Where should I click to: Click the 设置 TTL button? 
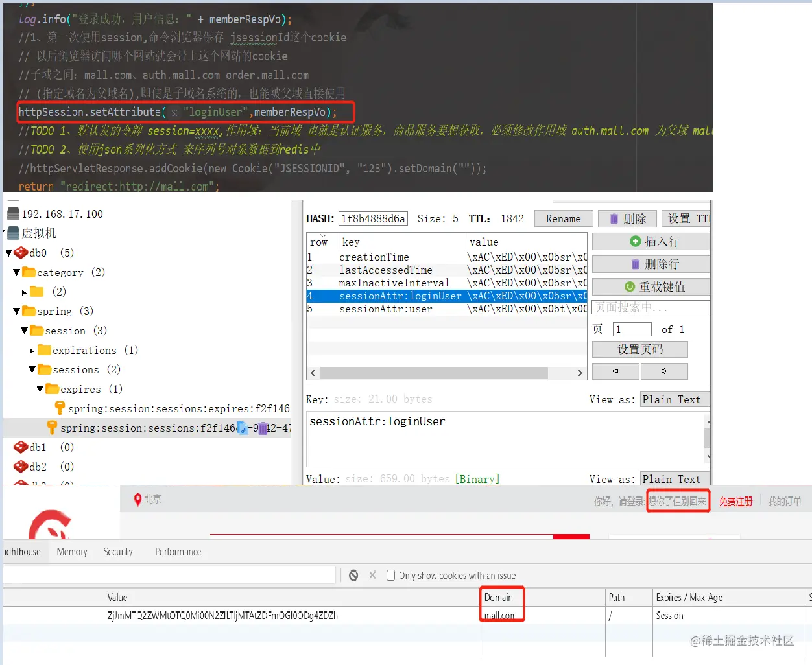[686, 218]
